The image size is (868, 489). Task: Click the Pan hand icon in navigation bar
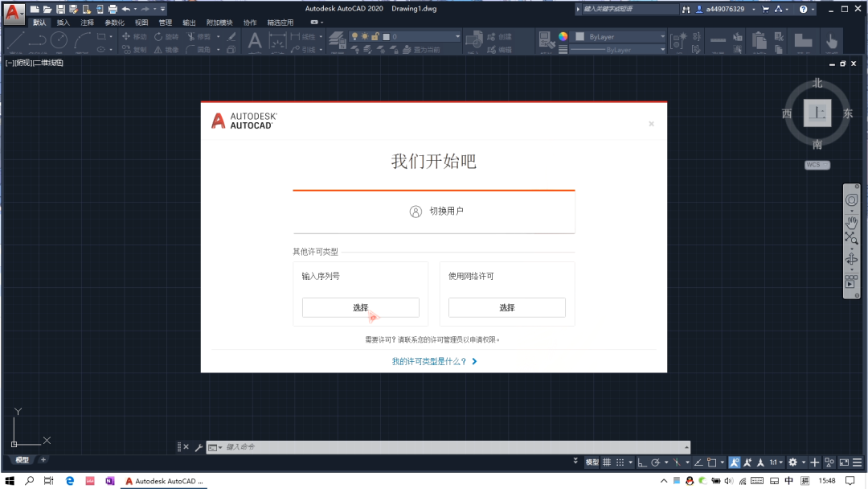851,223
